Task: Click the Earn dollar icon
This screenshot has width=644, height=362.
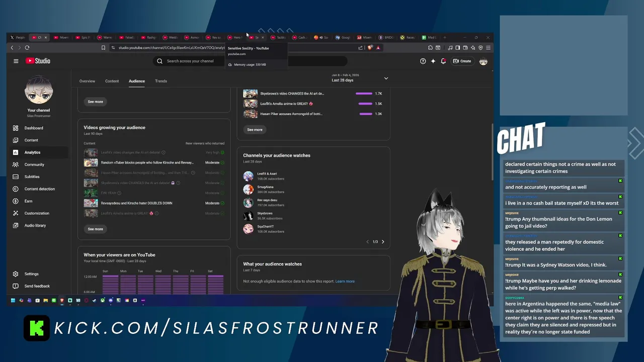Action: click(16, 201)
